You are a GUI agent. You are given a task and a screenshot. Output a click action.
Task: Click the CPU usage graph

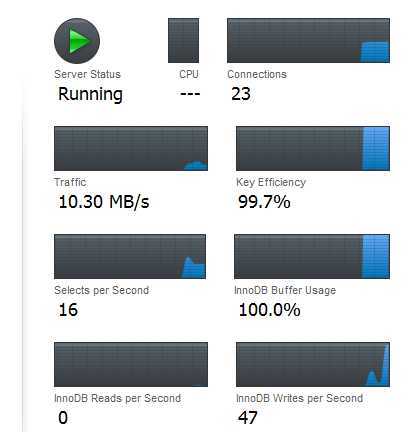tap(183, 40)
